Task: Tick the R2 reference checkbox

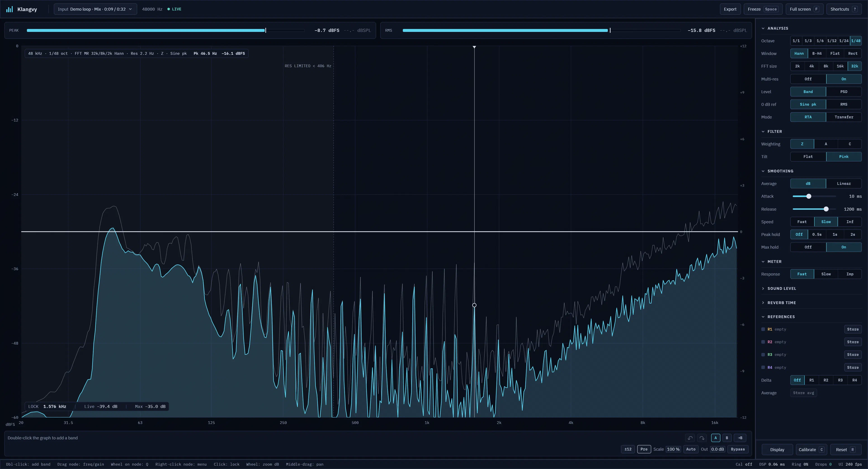Action: coord(763,342)
